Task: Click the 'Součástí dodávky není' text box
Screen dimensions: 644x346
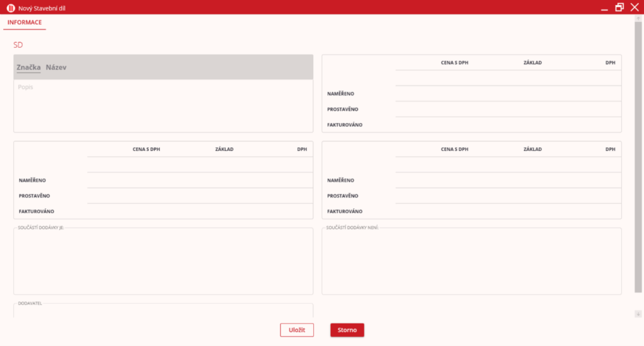Action: coord(471,262)
